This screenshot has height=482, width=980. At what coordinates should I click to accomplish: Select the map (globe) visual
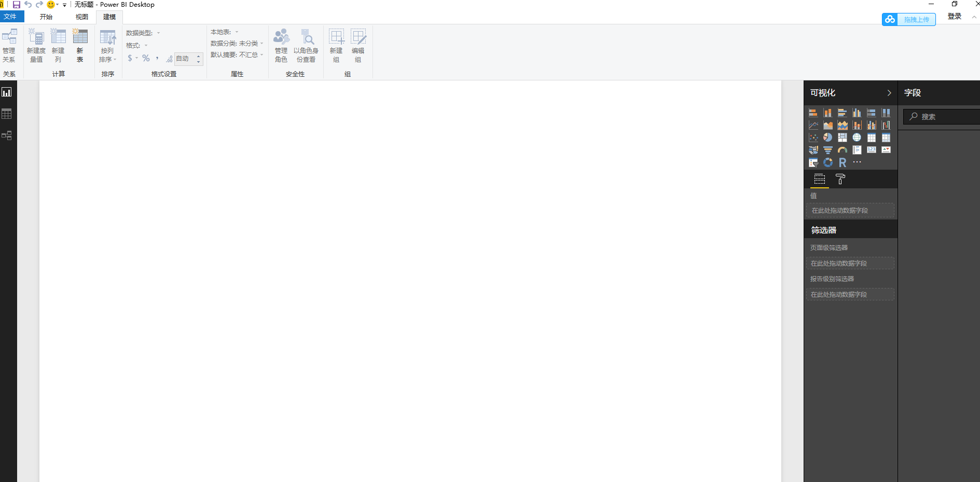pyautogui.click(x=857, y=137)
